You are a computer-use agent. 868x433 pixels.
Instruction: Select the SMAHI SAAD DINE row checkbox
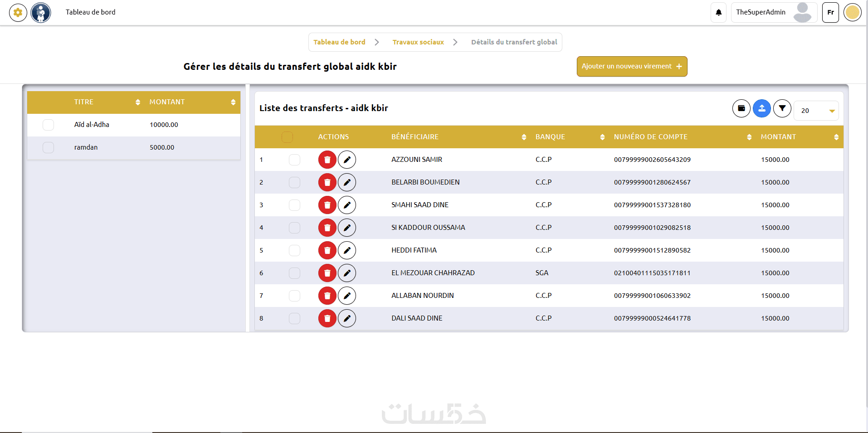click(295, 205)
